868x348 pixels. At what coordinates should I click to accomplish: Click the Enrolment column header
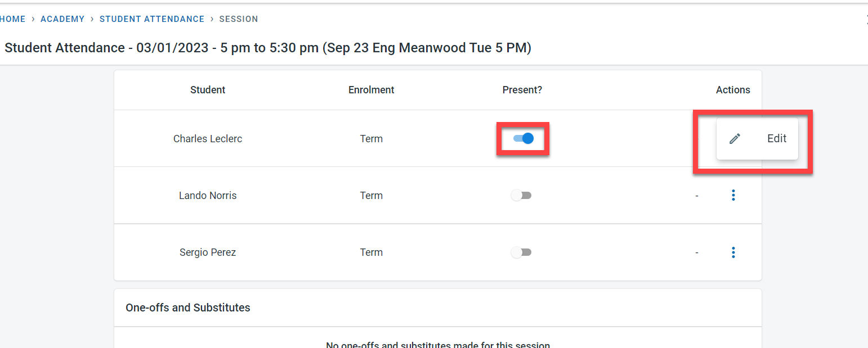(372, 90)
